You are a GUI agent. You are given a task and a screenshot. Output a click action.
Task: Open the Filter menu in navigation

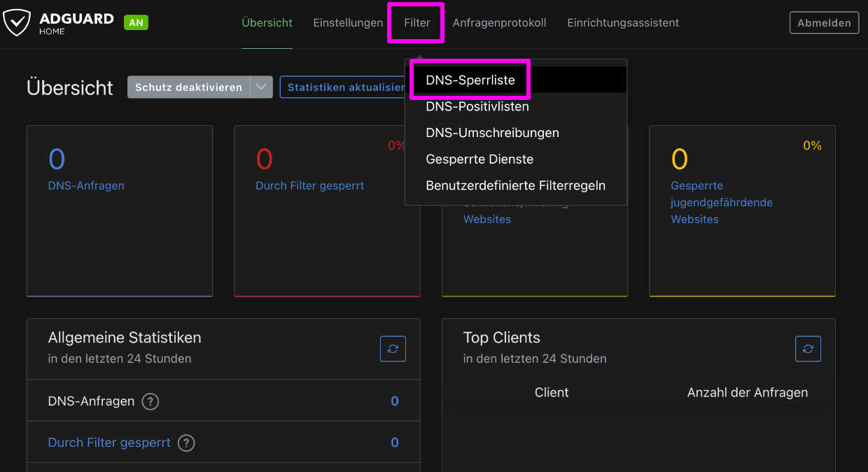point(417,22)
